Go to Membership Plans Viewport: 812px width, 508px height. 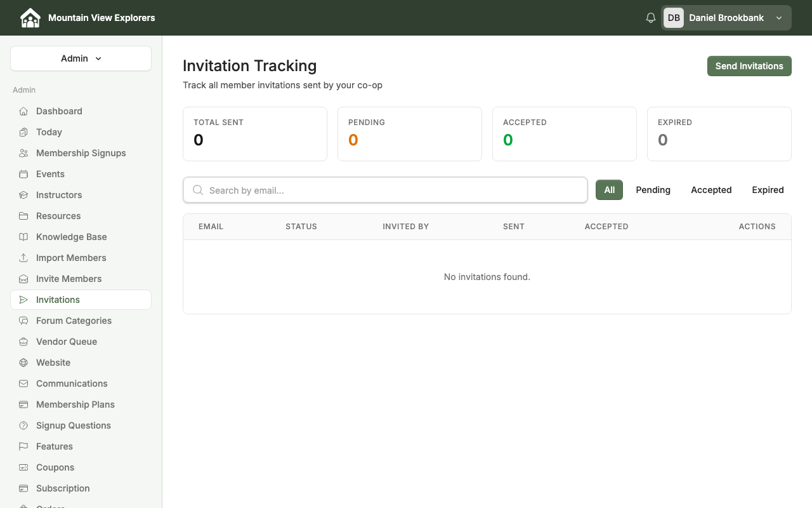coord(81,404)
